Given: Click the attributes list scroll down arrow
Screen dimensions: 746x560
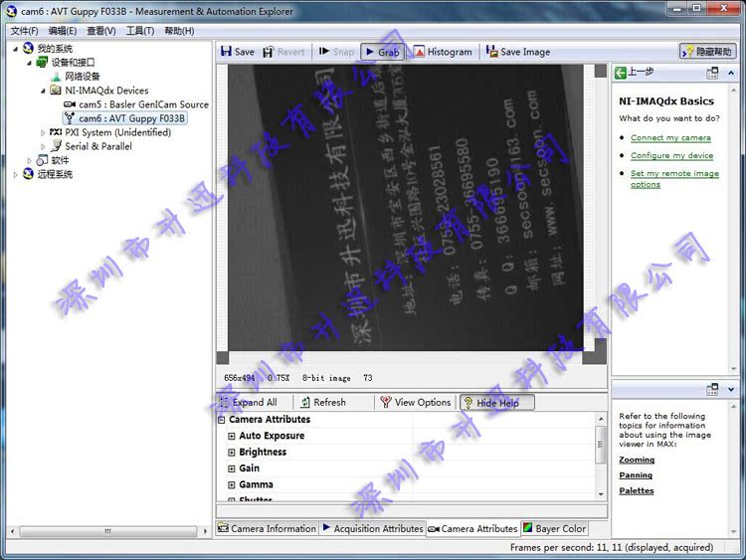Looking at the screenshot, I should point(601,494).
